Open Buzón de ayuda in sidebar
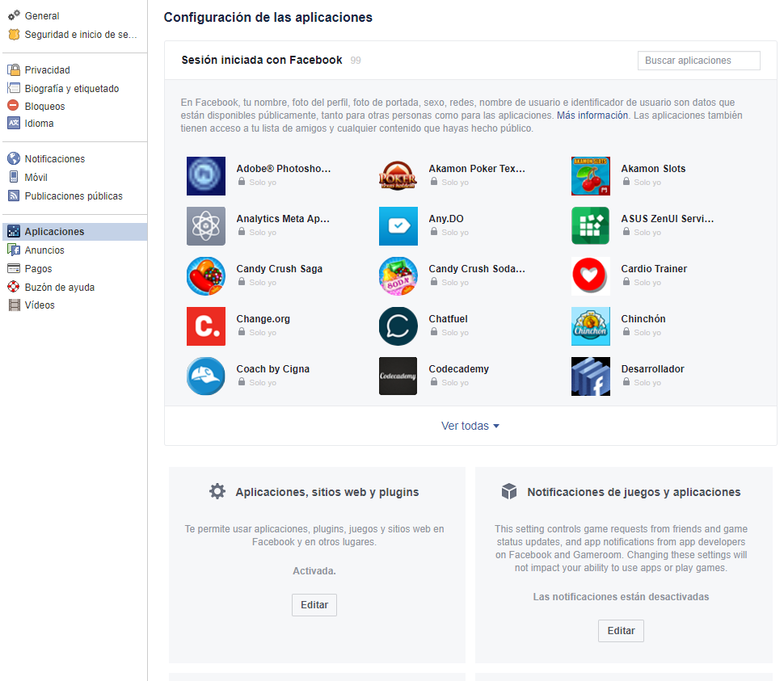This screenshot has width=784, height=681. click(53, 288)
